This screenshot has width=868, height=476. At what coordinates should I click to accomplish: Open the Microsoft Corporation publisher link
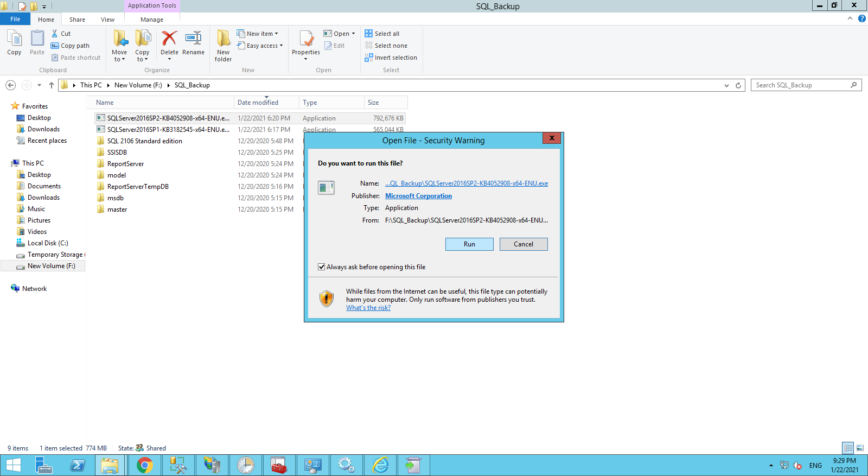pyautogui.click(x=418, y=196)
